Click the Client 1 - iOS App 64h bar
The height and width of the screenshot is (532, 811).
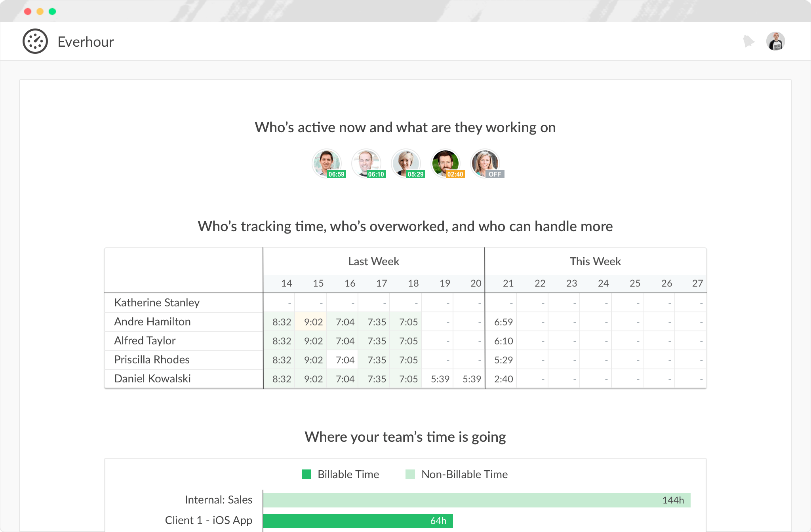point(358,521)
